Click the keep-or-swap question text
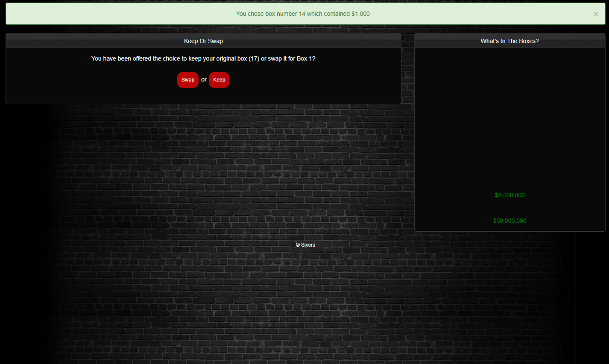 pos(203,58)
